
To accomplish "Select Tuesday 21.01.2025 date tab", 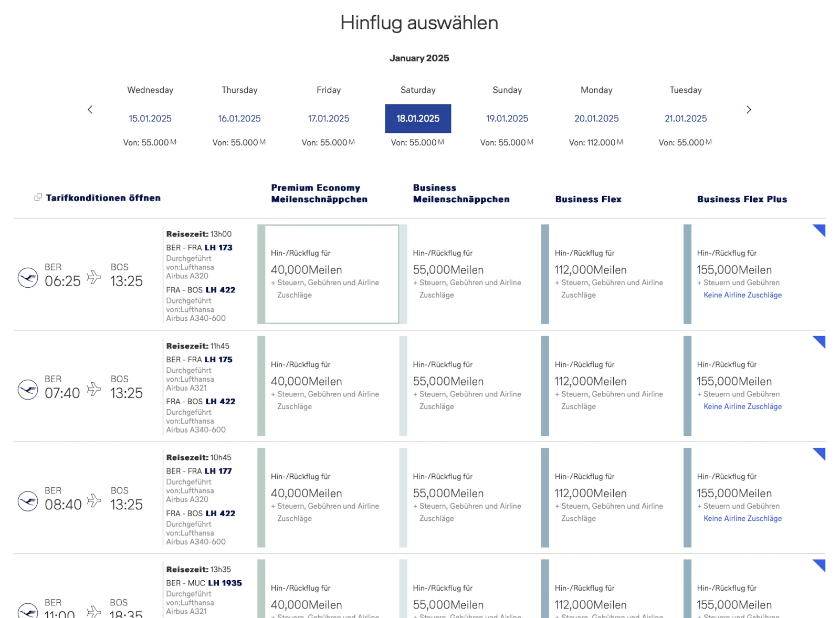I will tap(686, 119).
